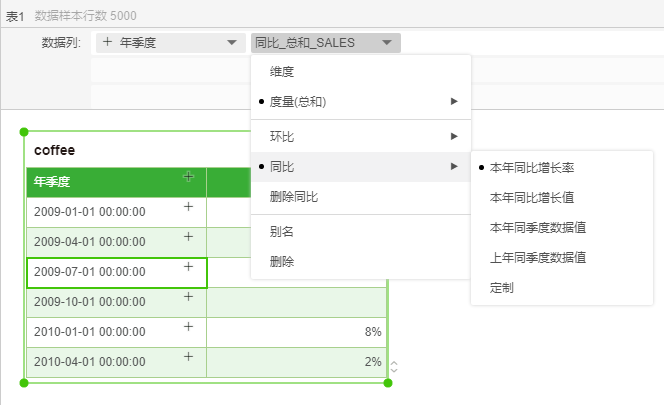Select 别名 menu entry

click(282, 231)
